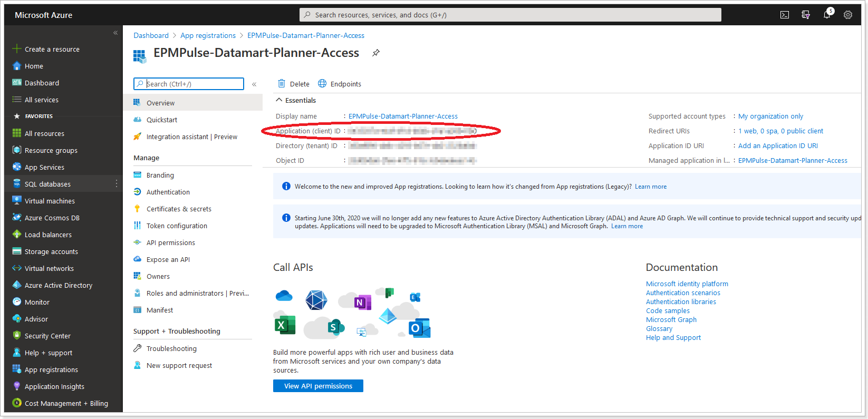Click the Azure Active Directory icon

point(17,285)
